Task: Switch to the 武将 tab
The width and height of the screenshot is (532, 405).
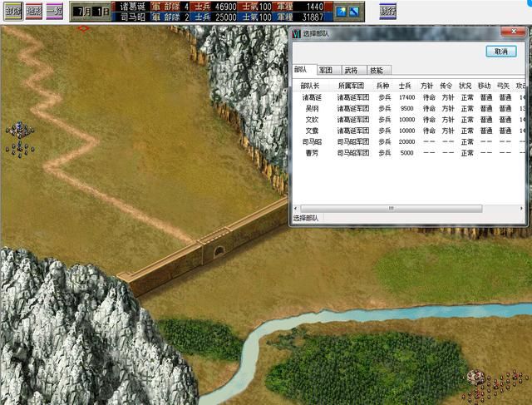Action: [350, 71]
